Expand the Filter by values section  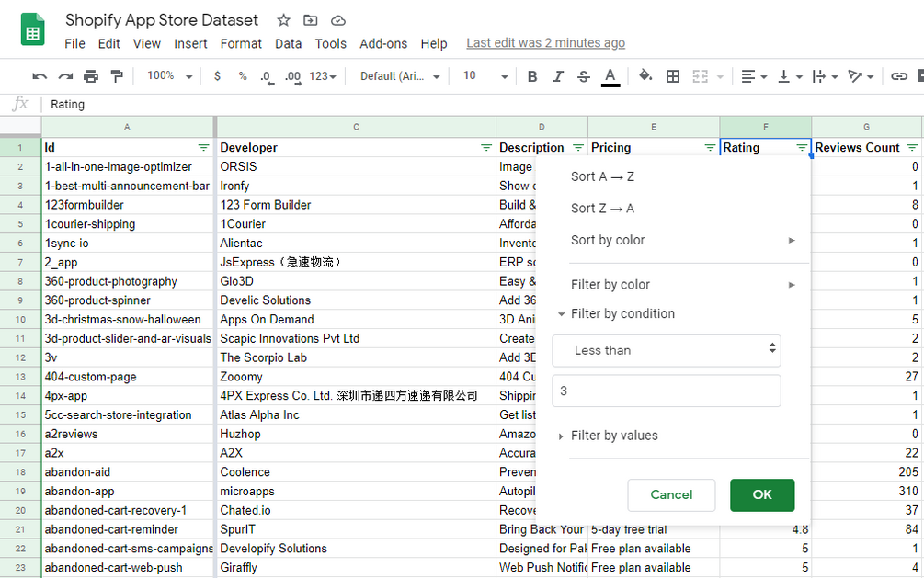click(x=561, y=436)
